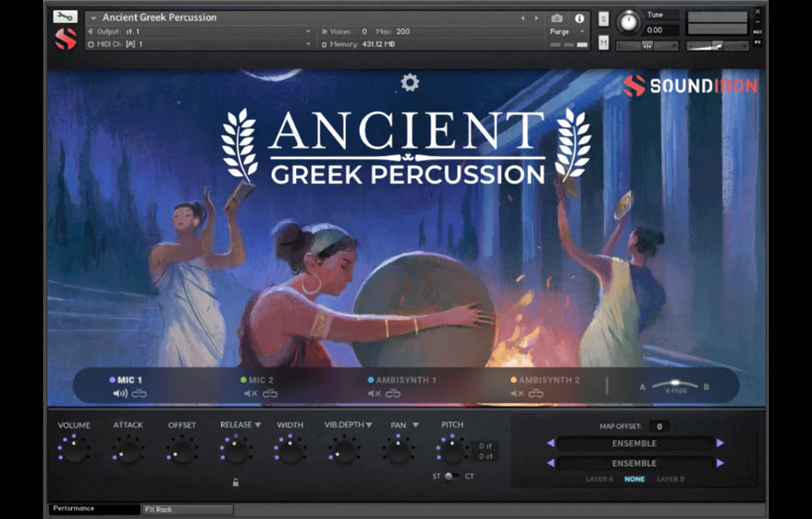
Task: Click the tune value 0.00 field
Action: (x=661, y=30)
